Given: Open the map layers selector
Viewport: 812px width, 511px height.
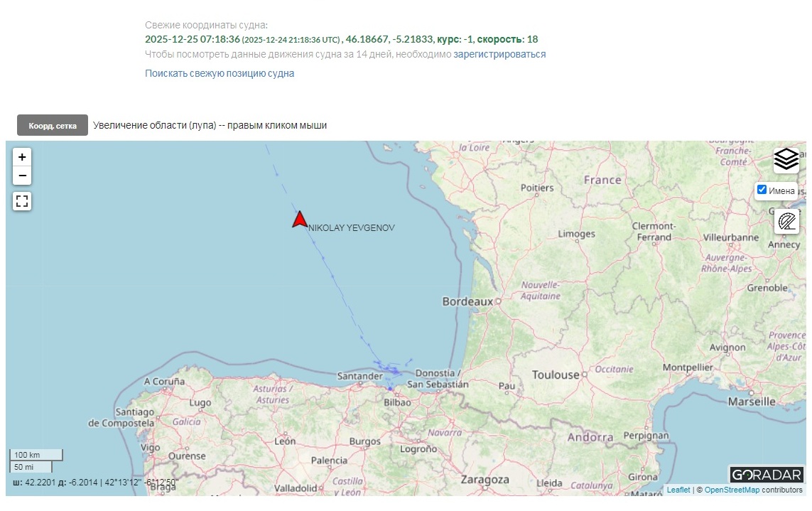Looking at the screenshot, I should coord(786,160).
